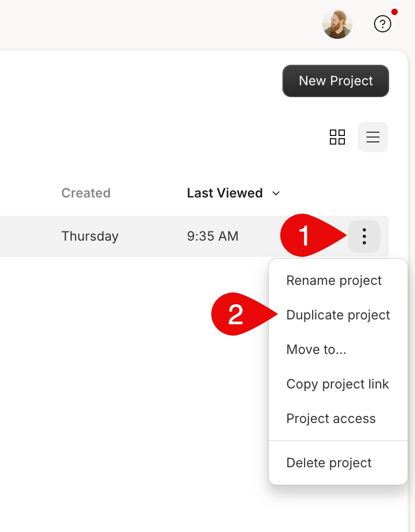This screenshot has height=532, width=415.
Task: Expand the Last Viewed sort chevron
Action: [276, 193]
